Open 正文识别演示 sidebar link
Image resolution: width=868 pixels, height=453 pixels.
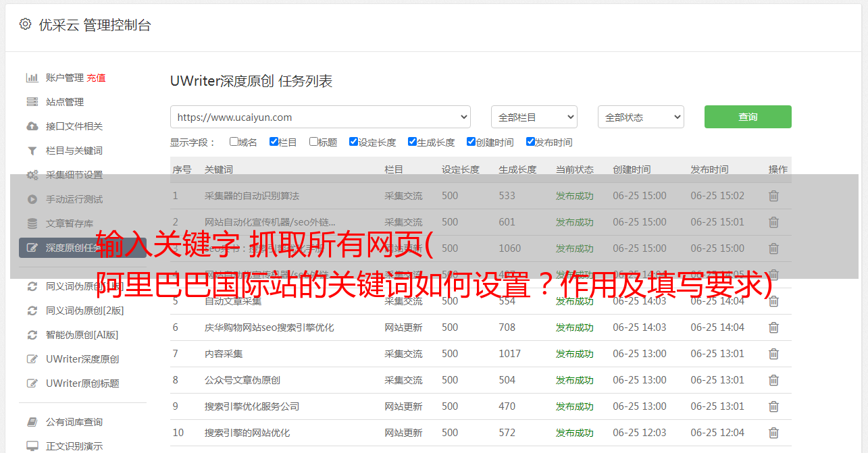coord(74,446)
